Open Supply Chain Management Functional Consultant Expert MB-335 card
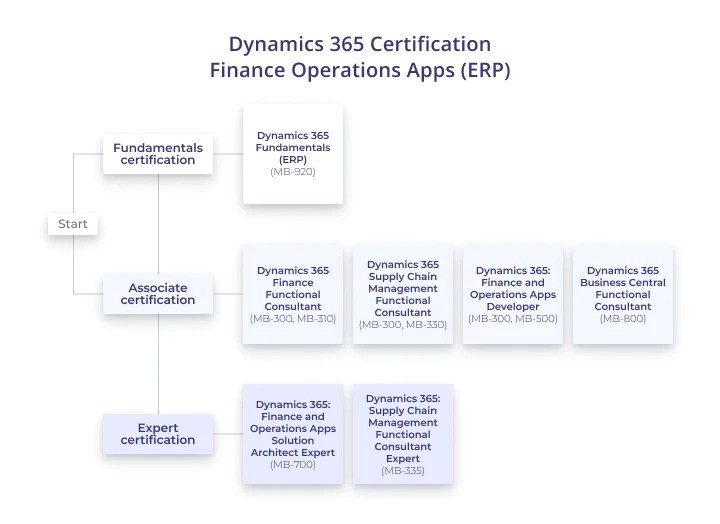The height and width of the screenshot is (524, 720). (x=403, y=434)
